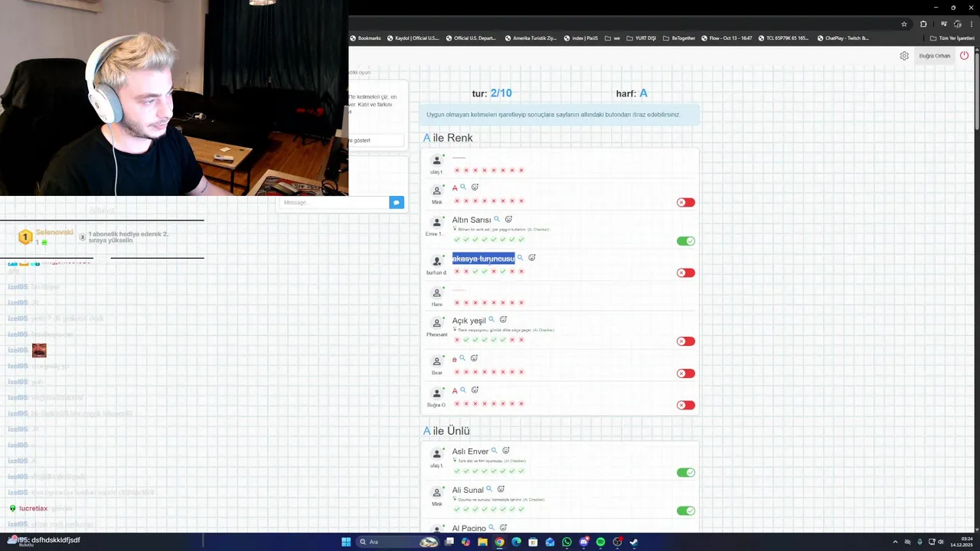Toggle approval switch for Altın Sarısı
Image resolution: width=980 pixels, height=551 pixels.
[x=686, y=241]
